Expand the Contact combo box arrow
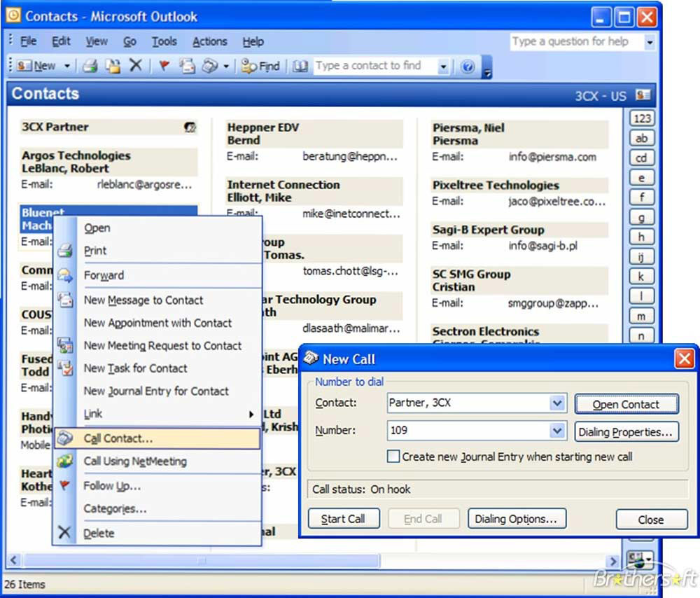Viewport: 700px width, 598px height. (x=557, y=403)
